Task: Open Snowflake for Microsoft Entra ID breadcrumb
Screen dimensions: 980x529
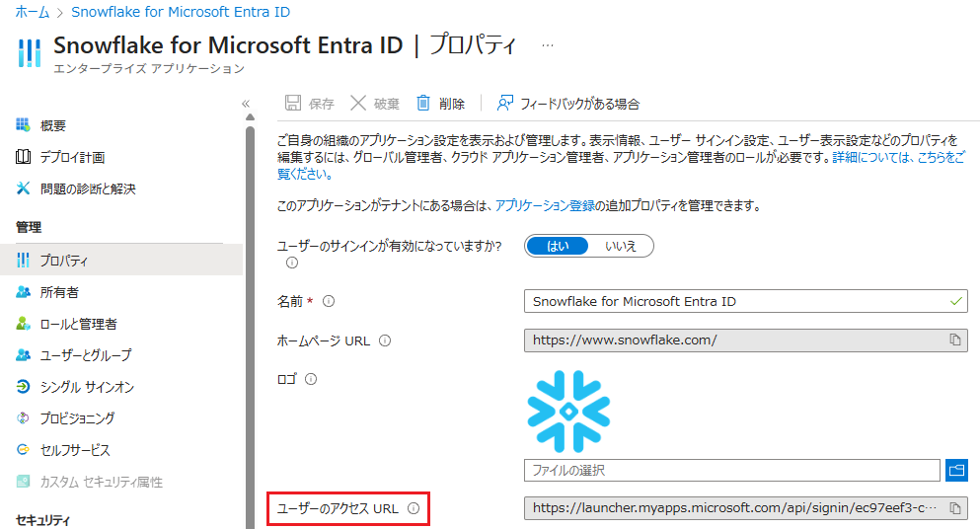Action: click(181, 12)
